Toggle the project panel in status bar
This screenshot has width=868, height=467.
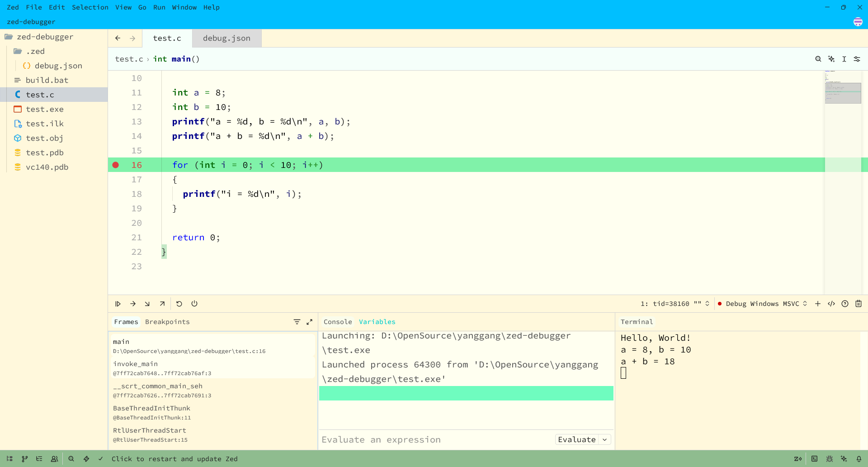tap(9, 459)
